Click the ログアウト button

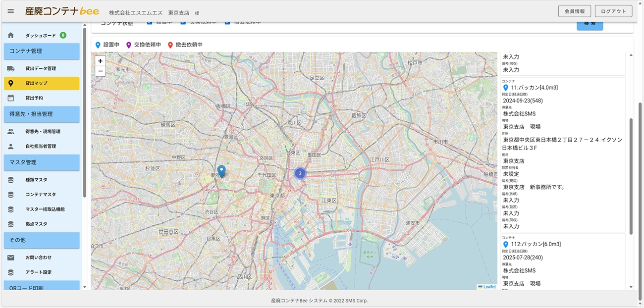tap(613, 11)
